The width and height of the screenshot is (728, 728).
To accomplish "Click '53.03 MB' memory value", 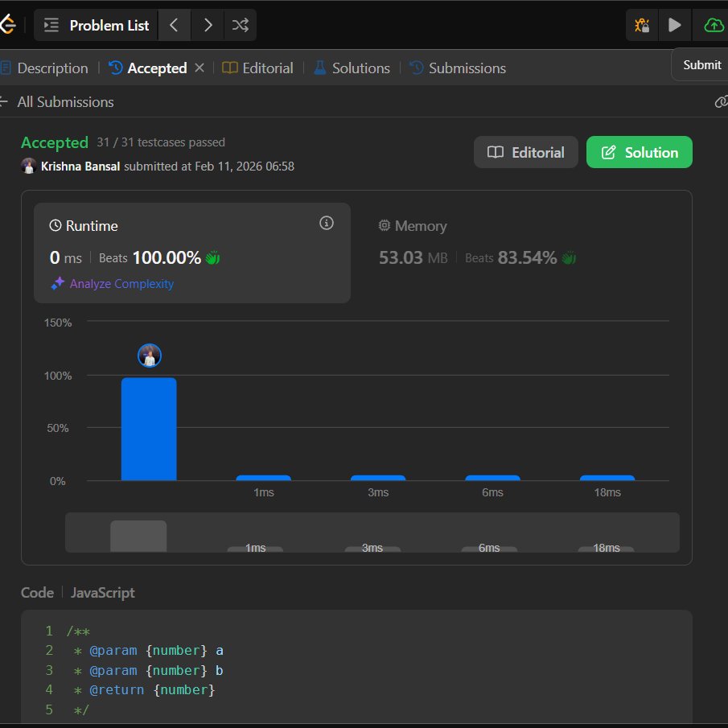I will coord(413,257).
